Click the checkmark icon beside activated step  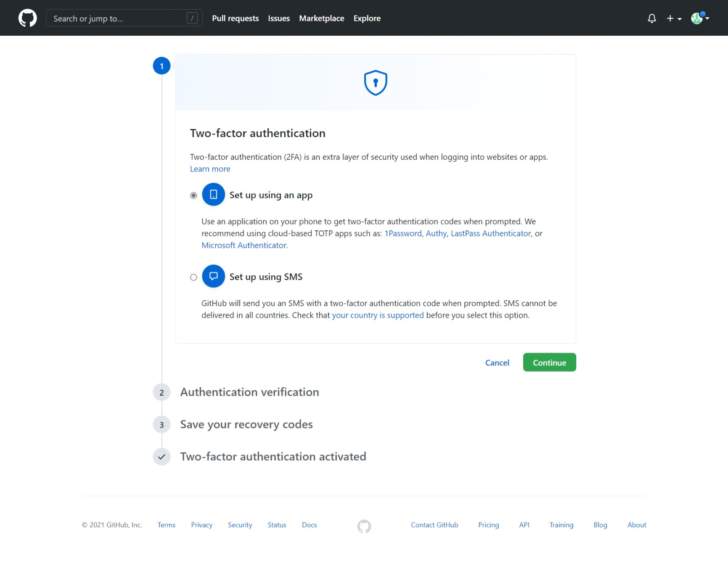[x=161, y=456]
